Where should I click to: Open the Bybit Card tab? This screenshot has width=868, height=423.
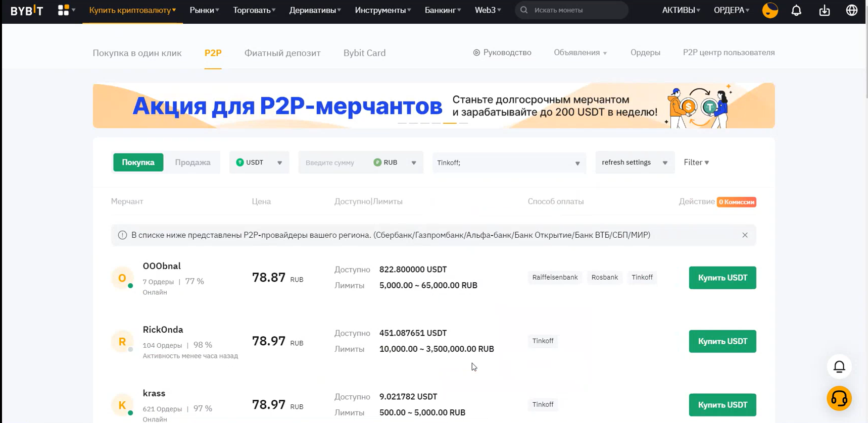[364, 53]
